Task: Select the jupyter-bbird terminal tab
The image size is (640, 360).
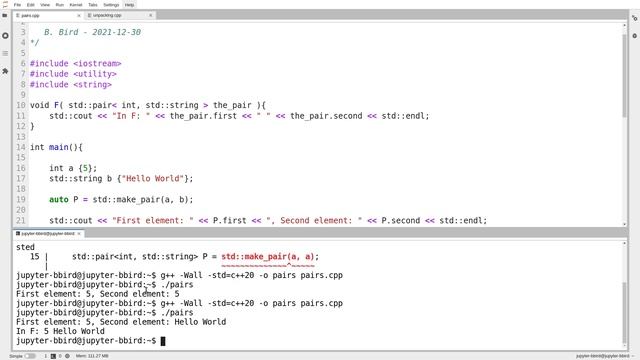Action: pos(48,233)
